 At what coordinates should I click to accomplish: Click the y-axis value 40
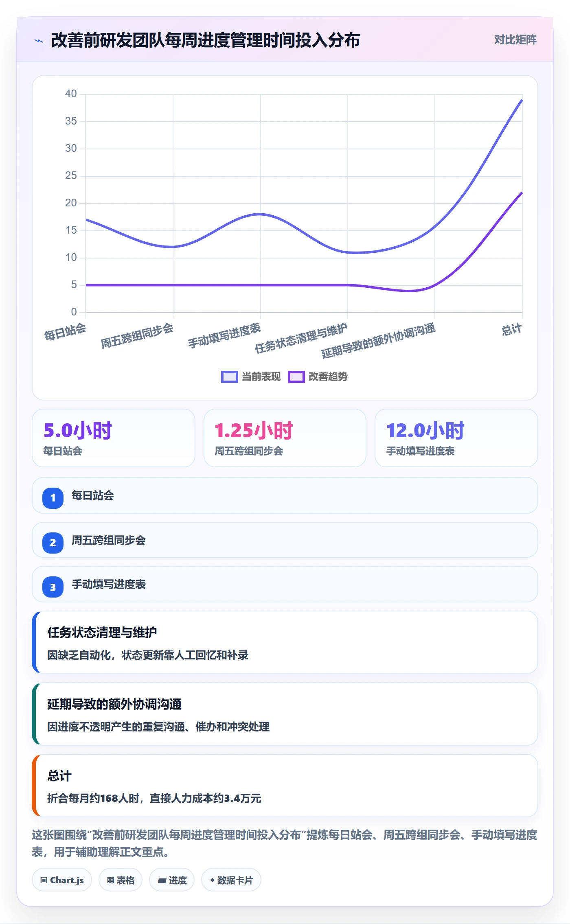coord(71,94)
